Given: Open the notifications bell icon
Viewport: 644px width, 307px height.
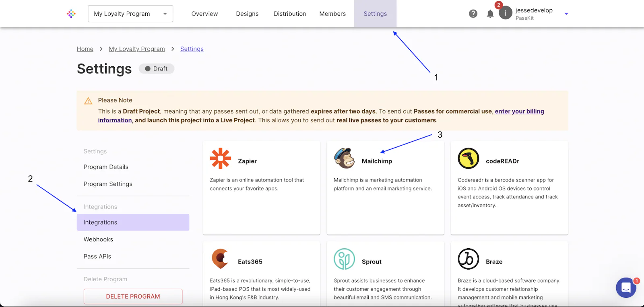Looking at the screenshot, I should tap(490, 14).
